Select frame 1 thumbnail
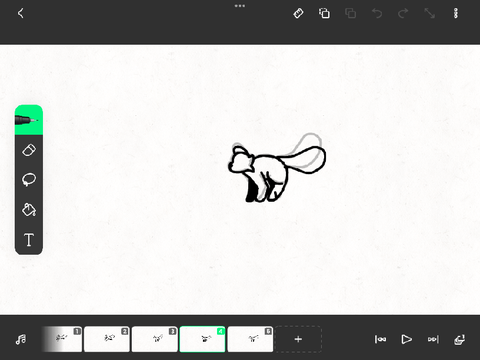Image resolution: width=480 pixels, height=360 pixels. (x=62, y=339)
